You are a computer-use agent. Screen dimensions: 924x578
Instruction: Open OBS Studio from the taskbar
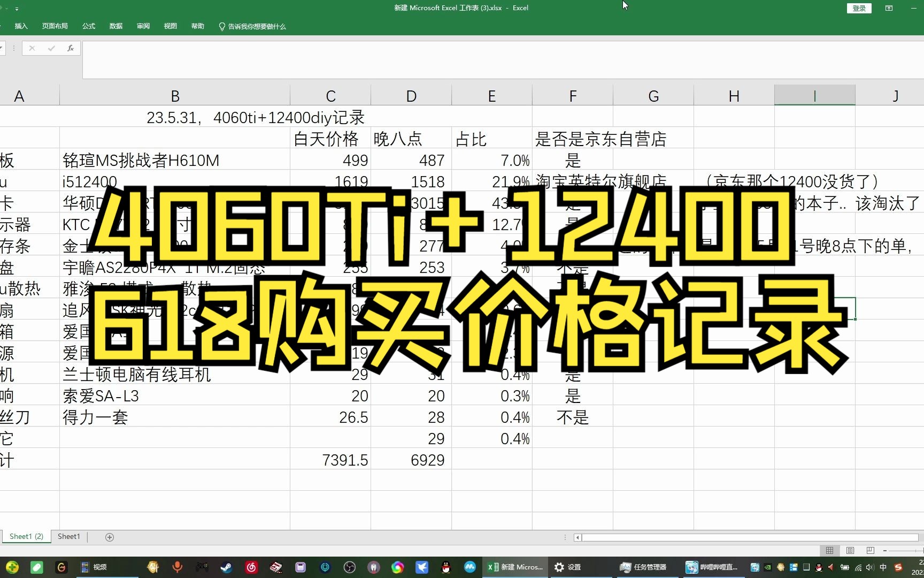[x=349, y=567]
